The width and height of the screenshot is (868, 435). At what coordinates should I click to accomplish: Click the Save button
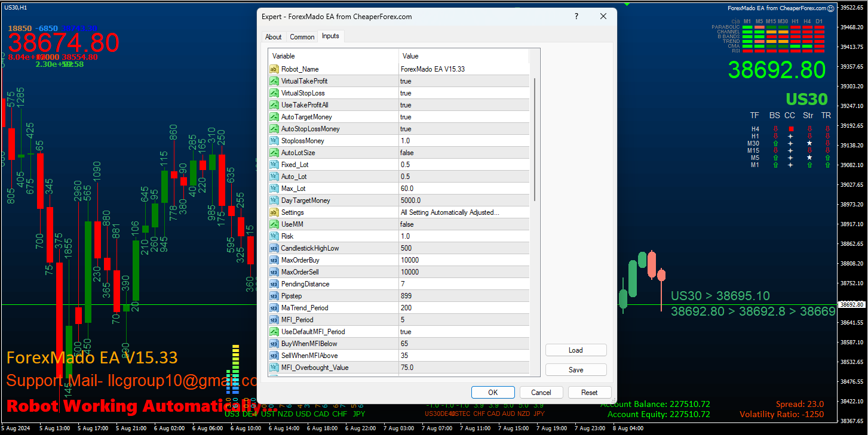[x=576, y=370]
